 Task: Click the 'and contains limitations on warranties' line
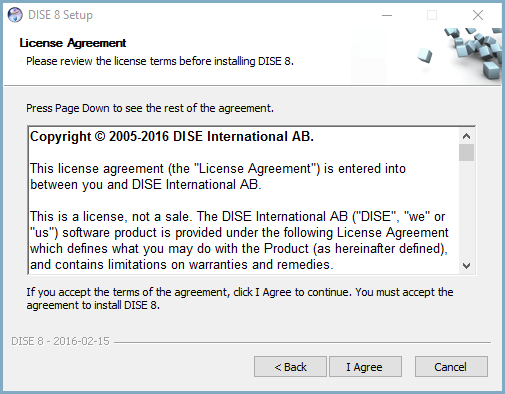tap(182, 264)
